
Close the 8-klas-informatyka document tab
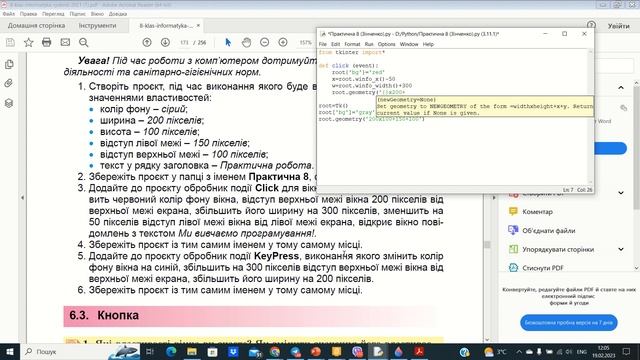coord(198,25)
